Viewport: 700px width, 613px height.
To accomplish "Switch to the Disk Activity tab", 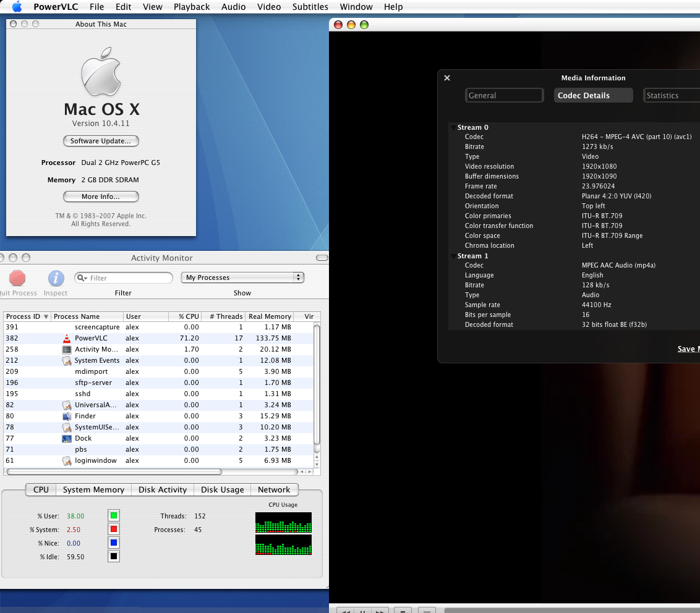I will 163,489.
